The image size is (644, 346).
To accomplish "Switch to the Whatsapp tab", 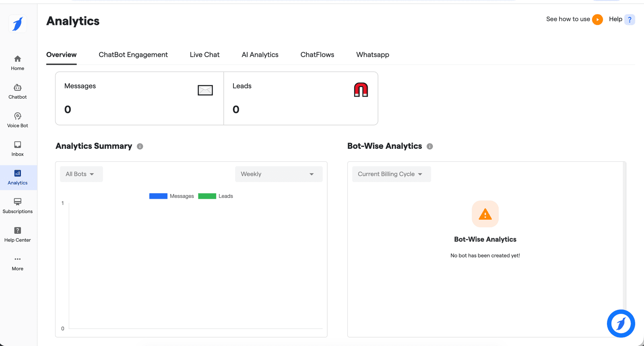I will click(x=373, y=55).
